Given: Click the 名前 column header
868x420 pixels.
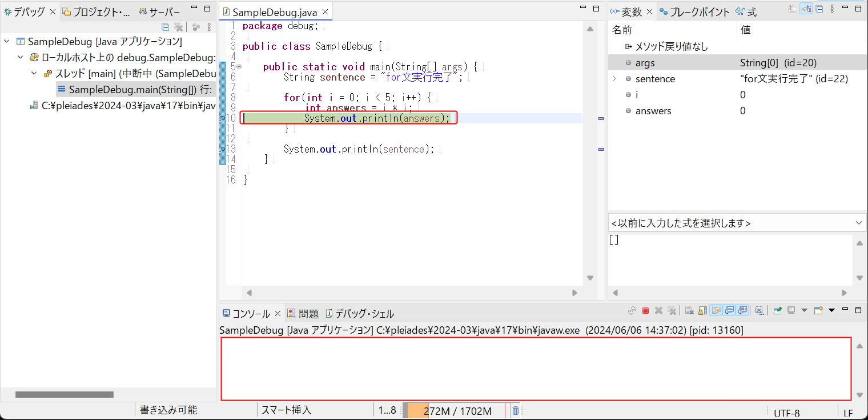Looking at the screenshot, I should tap(673, 30).
